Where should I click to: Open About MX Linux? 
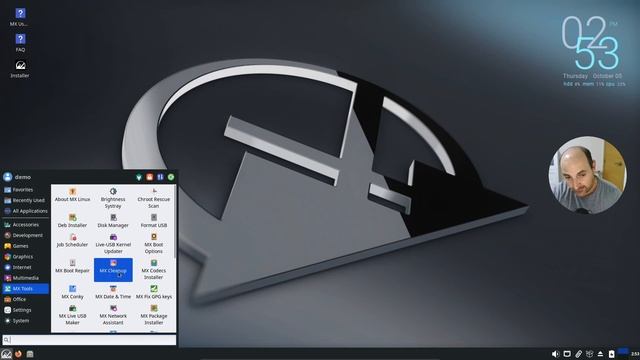point(72,195)
